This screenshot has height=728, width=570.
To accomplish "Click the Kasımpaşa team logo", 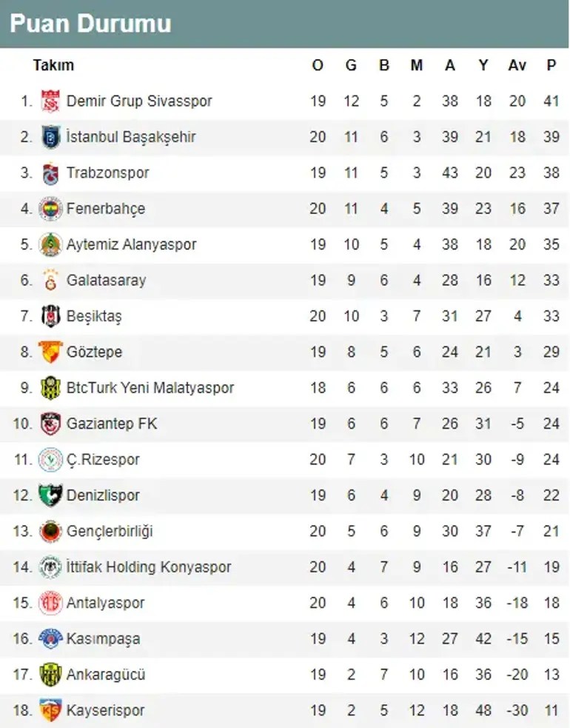I will point(50,639).
